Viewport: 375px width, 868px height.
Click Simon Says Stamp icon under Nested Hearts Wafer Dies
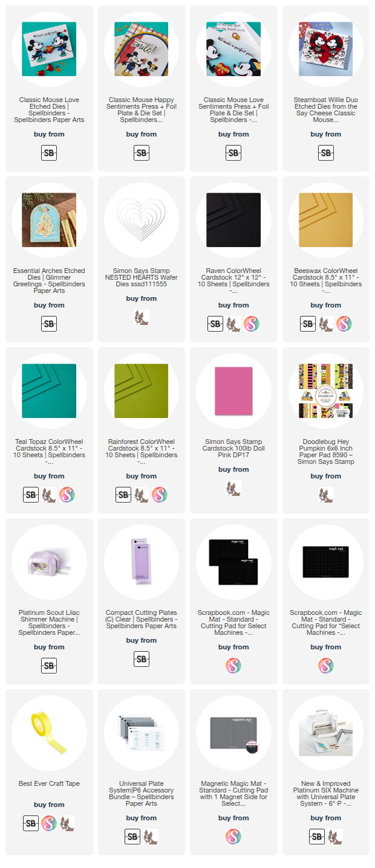click(x=142, y=318)
